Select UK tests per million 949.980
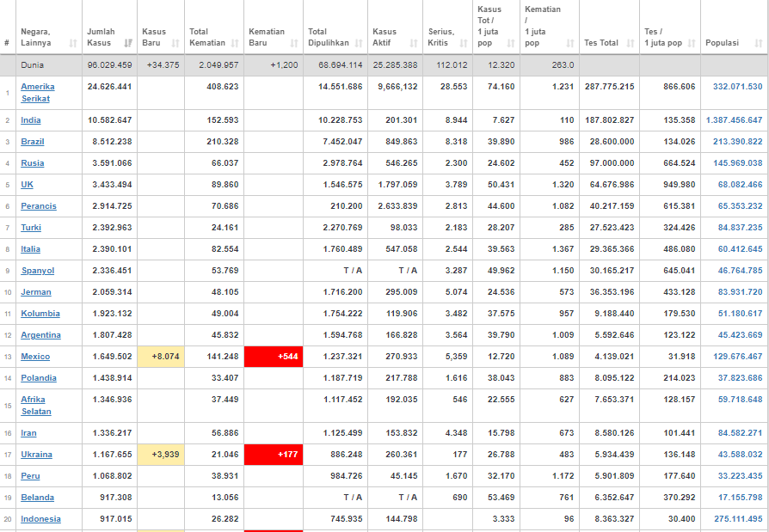769x532 pixels. click(x=680, y=185)
